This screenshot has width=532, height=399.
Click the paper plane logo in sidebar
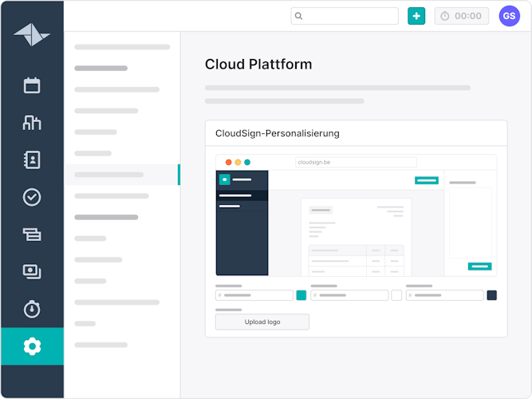(32, 34)
